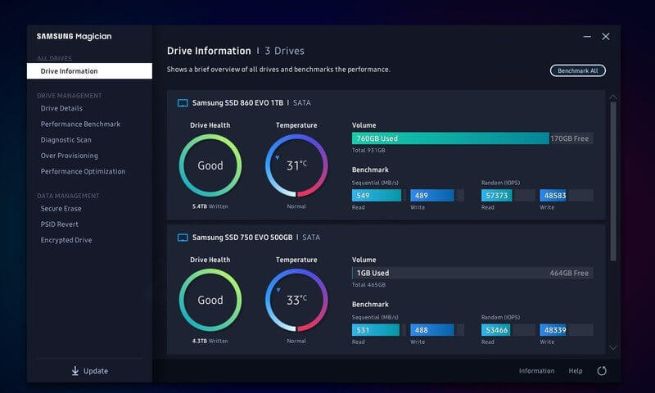
Task: Select Performance Benchmark menu item
Action: (80, 124)
